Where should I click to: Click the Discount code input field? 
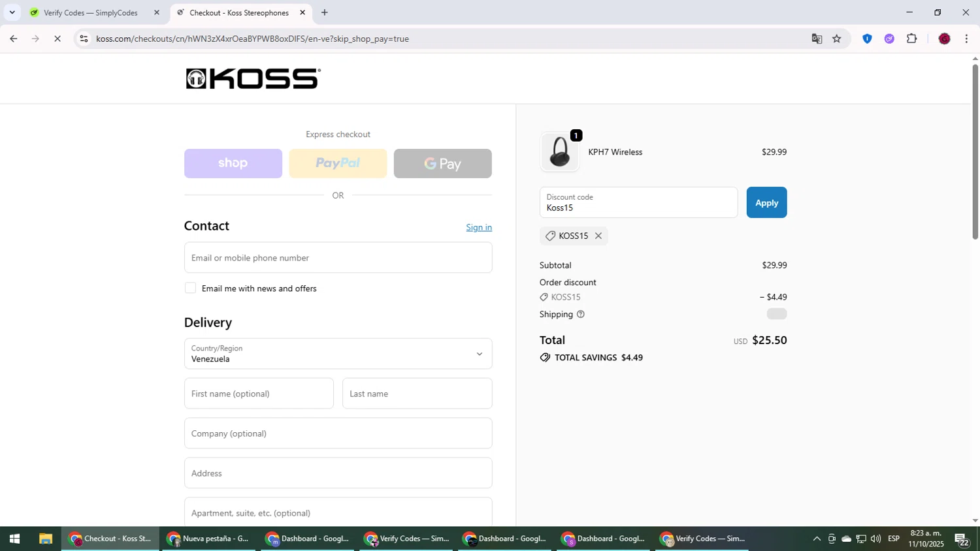pos(638,202)
